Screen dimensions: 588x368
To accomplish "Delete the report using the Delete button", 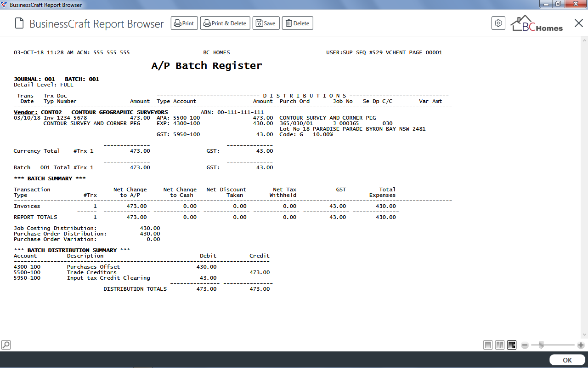I will tap(297, 23).
